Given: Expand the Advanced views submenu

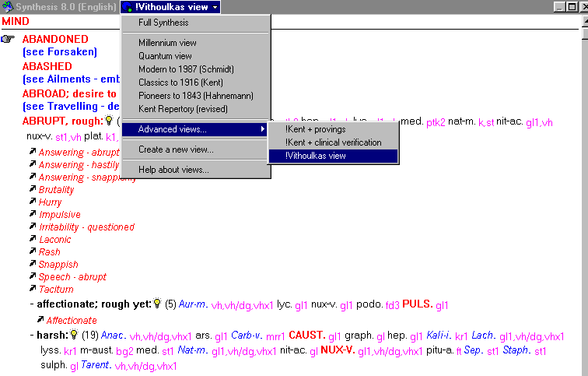Looking at the screenshot, I should [194, 129].
